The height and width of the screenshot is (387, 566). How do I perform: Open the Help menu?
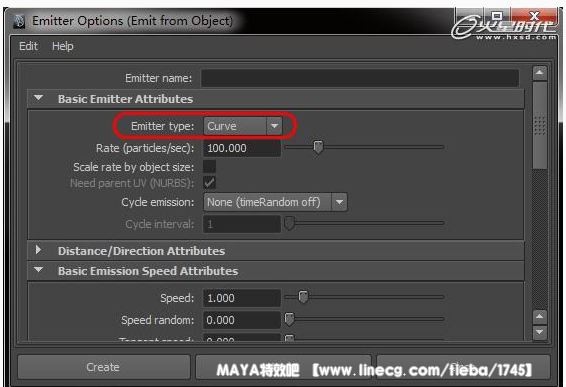coord(63,46)
